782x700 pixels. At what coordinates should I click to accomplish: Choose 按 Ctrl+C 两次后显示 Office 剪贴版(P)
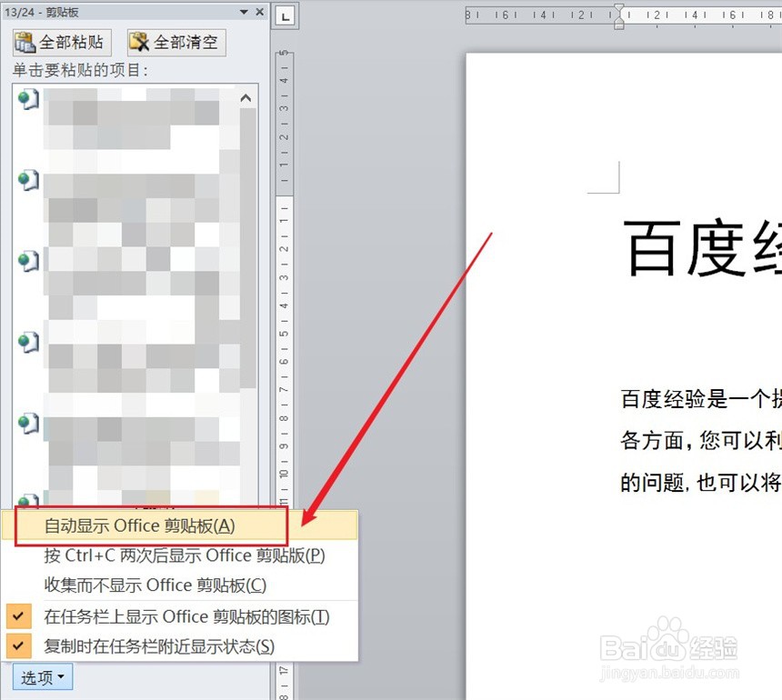click(x=179, y=555)
